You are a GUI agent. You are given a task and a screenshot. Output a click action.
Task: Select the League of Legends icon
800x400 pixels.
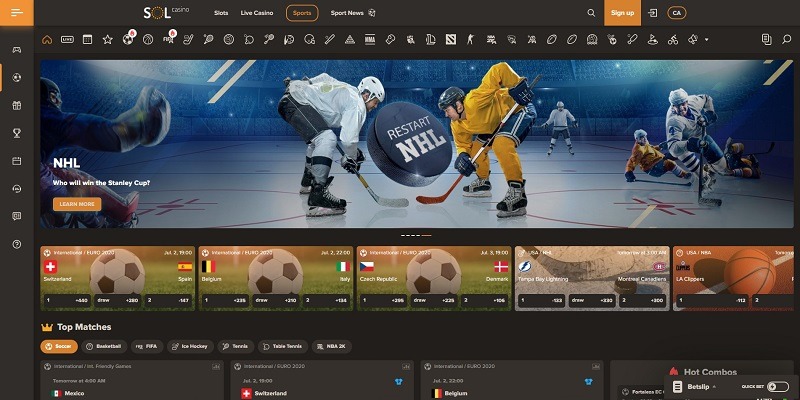pyautogui.click(x=431, y=39)
